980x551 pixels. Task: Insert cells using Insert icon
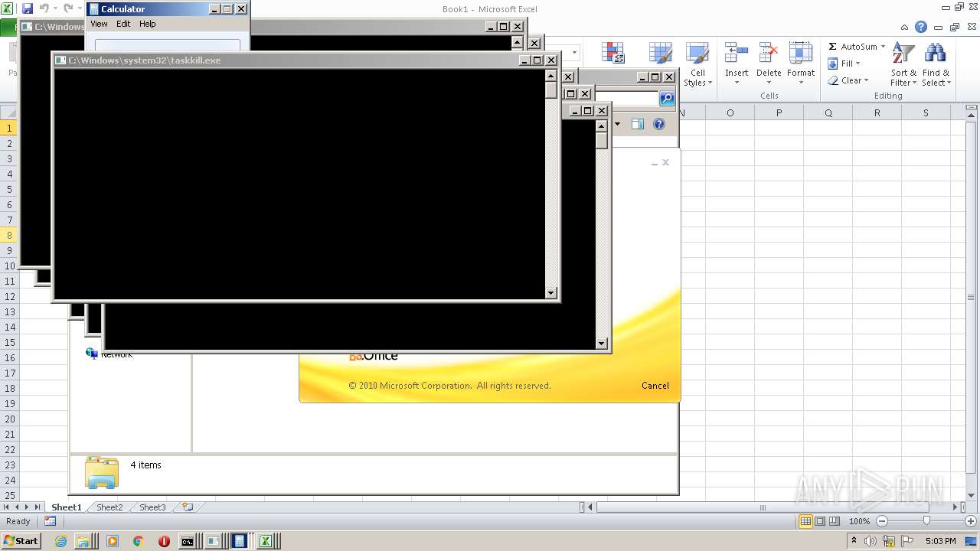pyautogui.click(x=737, y=53)
